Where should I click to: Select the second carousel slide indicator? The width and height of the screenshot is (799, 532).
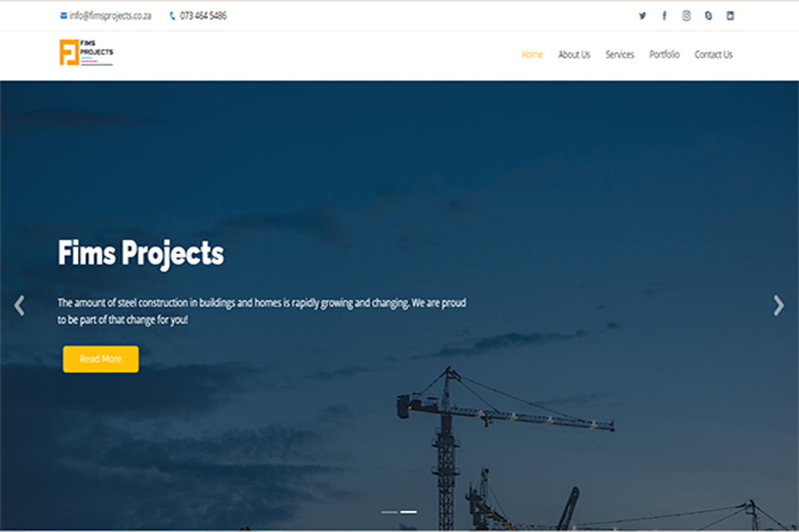click(409, 512)
